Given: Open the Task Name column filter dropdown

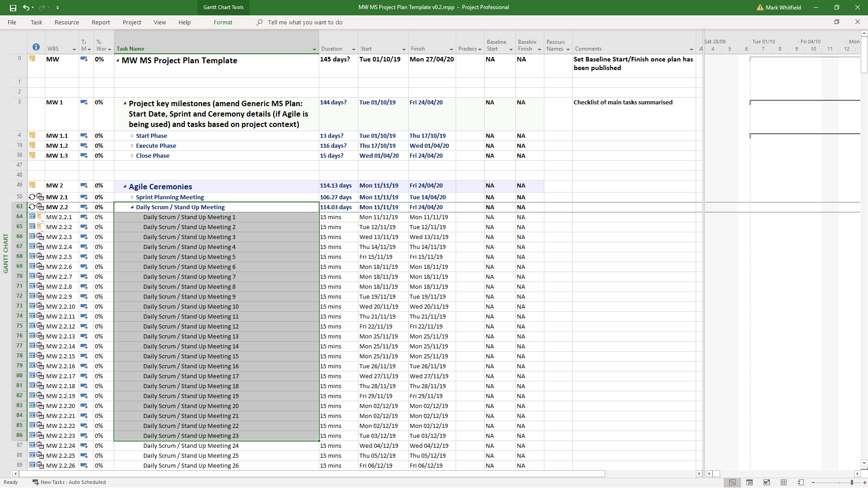Looking at the screenshot, I should (314, 49).
